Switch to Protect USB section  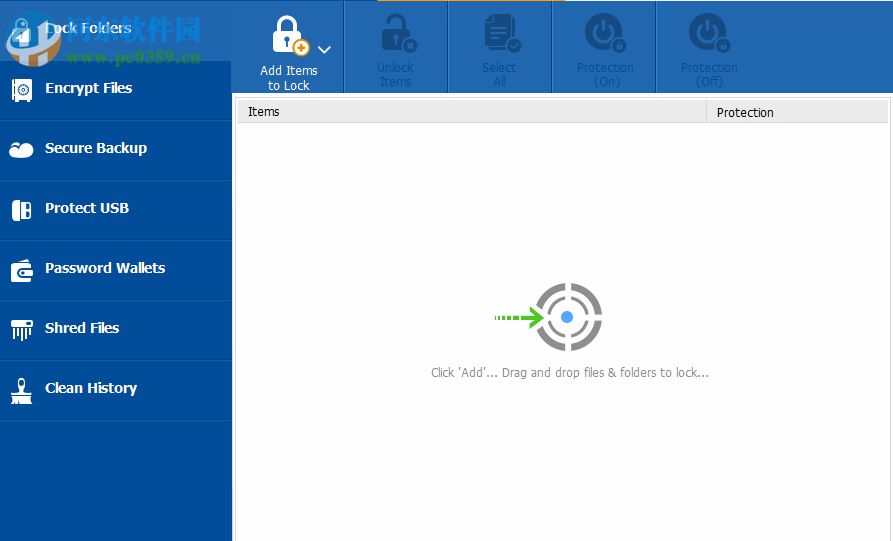coord(116,210)
